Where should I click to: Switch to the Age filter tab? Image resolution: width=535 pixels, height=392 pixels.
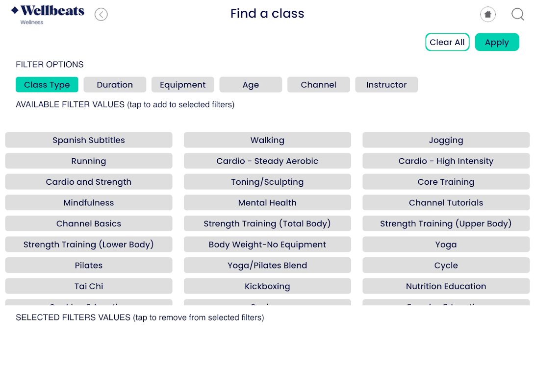pos(251,85)
